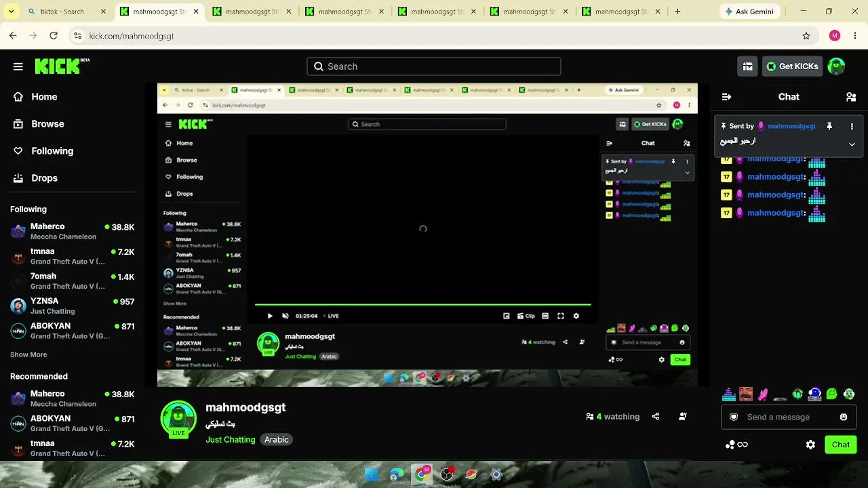
Task: Open the Just Chatting category link below the video
Action: coord(231,440)
